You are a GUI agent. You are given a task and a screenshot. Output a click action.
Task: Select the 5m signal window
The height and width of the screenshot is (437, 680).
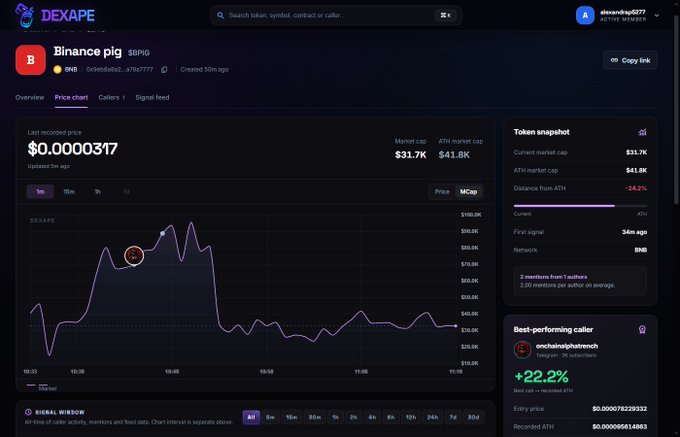click(270, 417)
